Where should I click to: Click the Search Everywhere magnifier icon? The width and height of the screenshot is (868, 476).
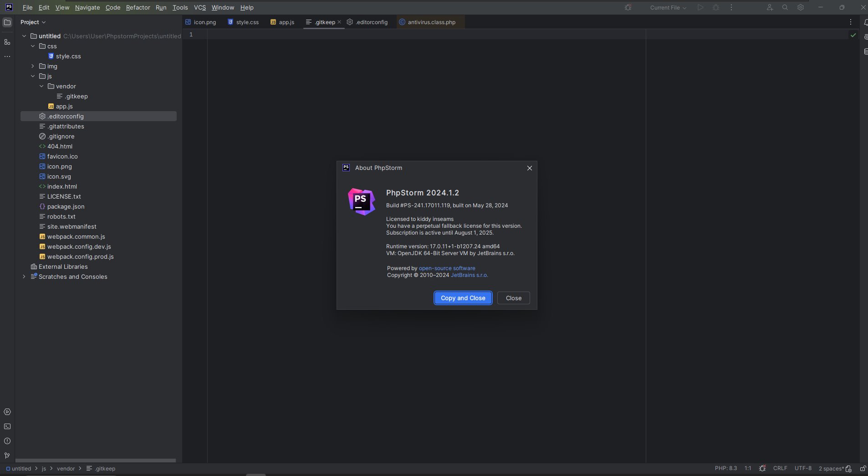785,8
